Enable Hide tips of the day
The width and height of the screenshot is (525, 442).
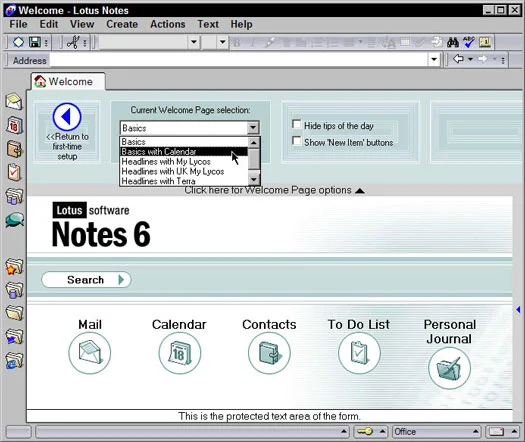pos(297,124)
